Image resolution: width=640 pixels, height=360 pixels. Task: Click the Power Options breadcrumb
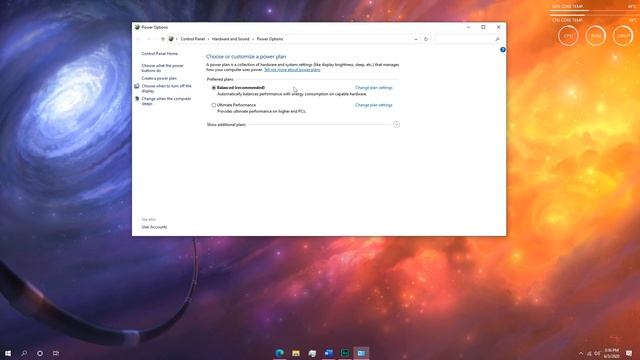270,39
